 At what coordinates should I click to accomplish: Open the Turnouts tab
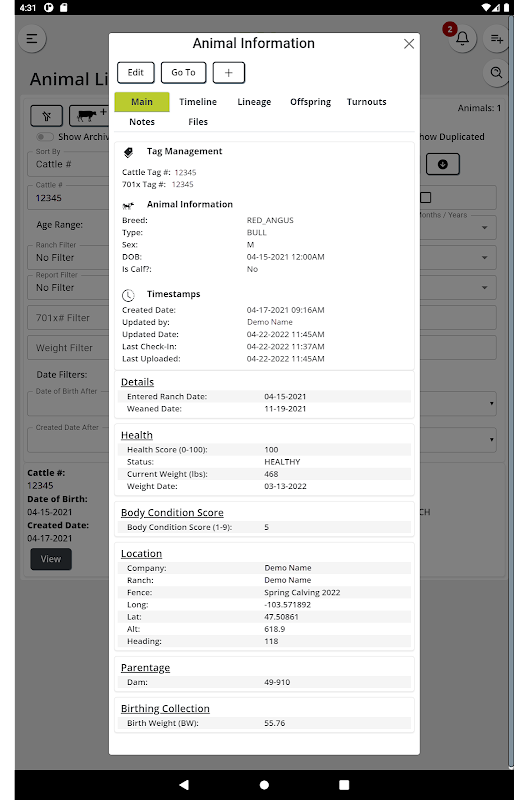pos(366,102)
